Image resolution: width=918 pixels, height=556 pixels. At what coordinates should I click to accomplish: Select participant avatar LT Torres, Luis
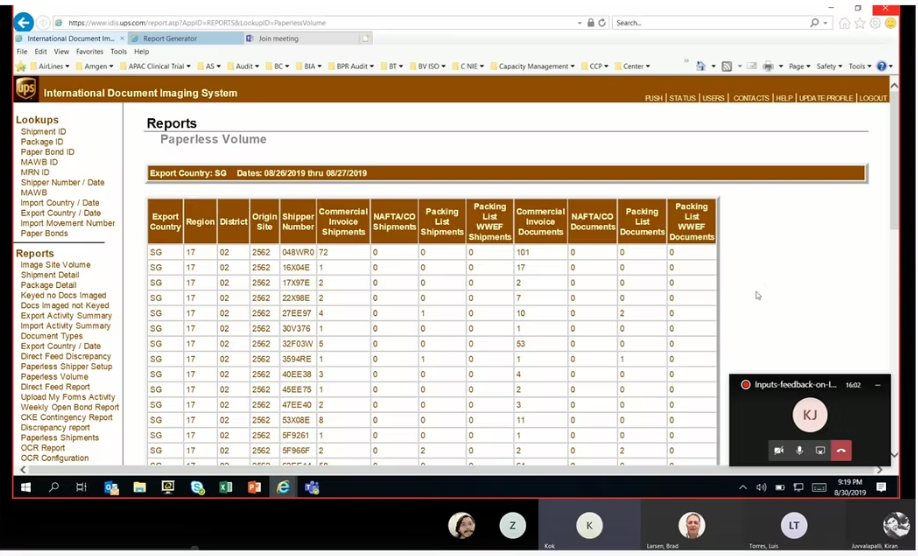(793, 526)
